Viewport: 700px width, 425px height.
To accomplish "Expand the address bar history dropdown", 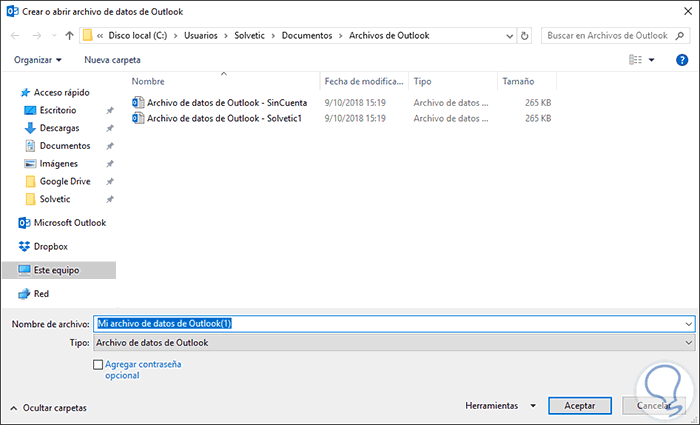I will click(509, 36).
